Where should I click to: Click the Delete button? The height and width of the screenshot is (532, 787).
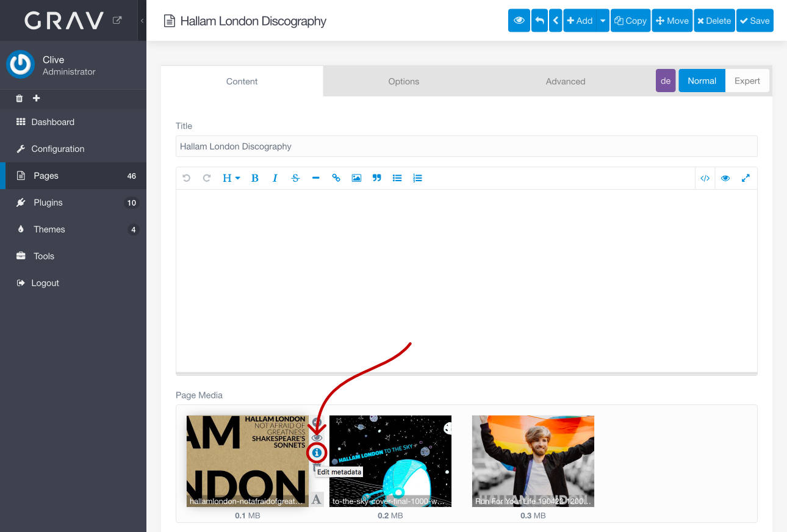click(x=714, y=21)
